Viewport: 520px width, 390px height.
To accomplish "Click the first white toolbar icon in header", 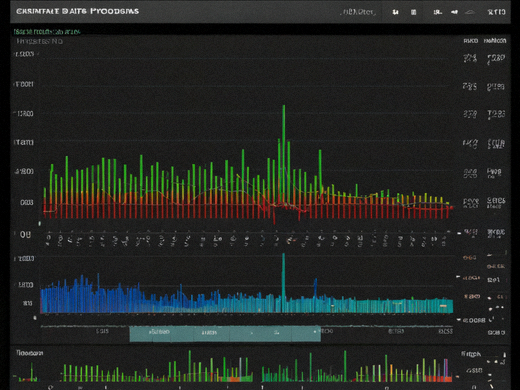I will click(395, 12).
